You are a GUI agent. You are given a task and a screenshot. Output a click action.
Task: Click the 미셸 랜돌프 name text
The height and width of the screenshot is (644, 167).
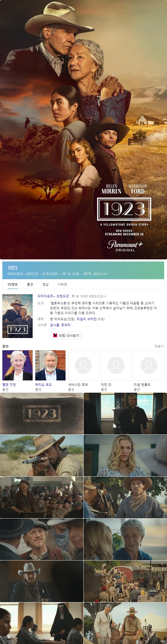pos(142,385)
